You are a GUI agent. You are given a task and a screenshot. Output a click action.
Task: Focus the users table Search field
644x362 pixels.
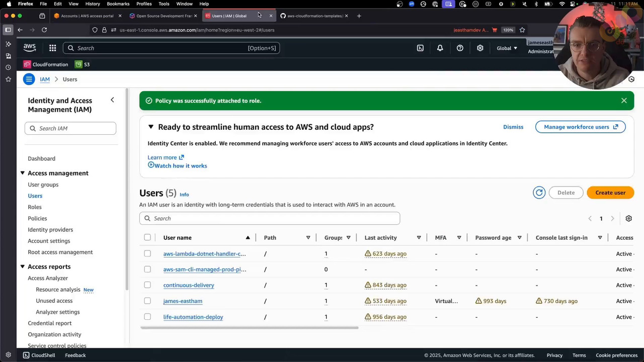(270, 218)
